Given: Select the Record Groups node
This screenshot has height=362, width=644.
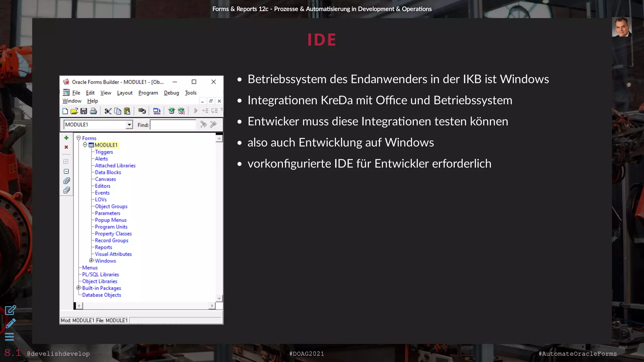Looking at the screenshot, I should [112, 240].
